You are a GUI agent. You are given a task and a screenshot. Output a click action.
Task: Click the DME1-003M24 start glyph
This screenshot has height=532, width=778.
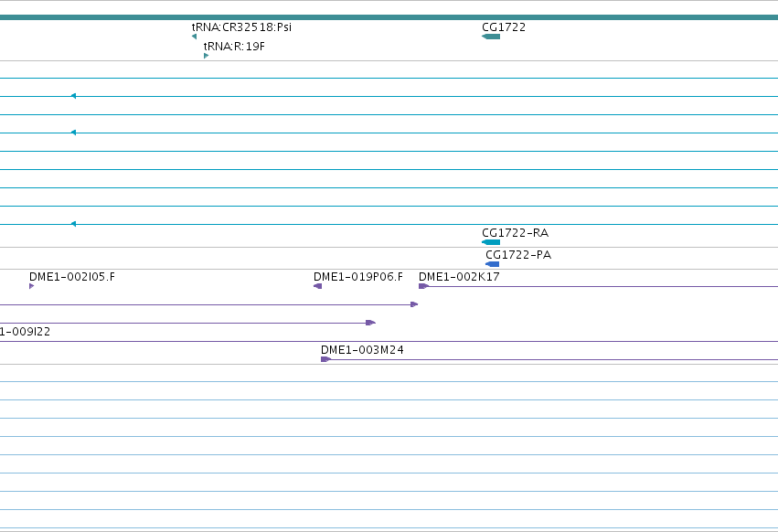[325, 359]
